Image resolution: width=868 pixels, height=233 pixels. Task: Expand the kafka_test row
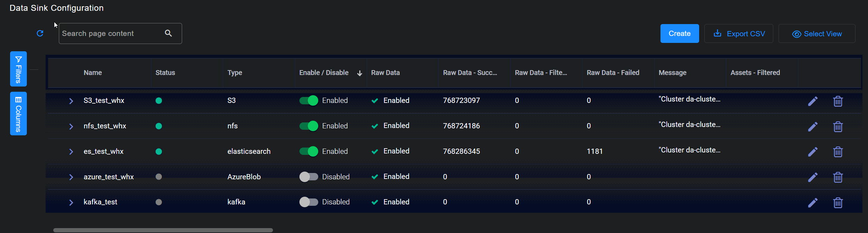tap(71, 203)
